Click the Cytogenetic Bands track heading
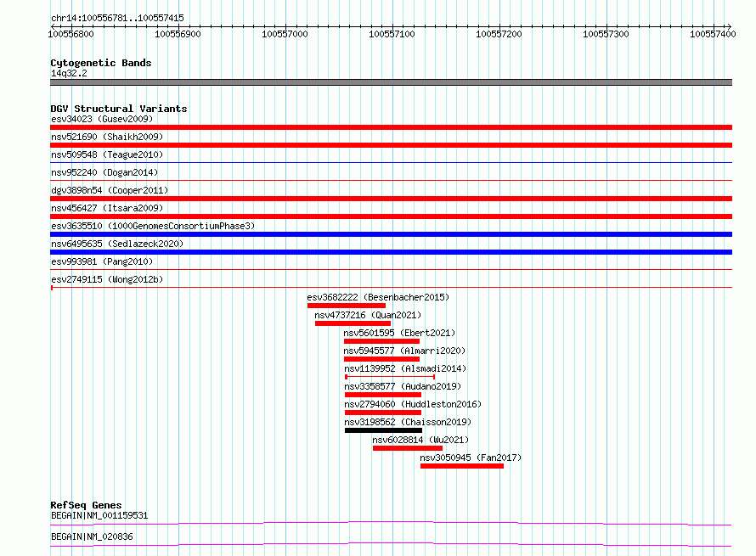This screenshot has height=556, width=756. point(101,63)
